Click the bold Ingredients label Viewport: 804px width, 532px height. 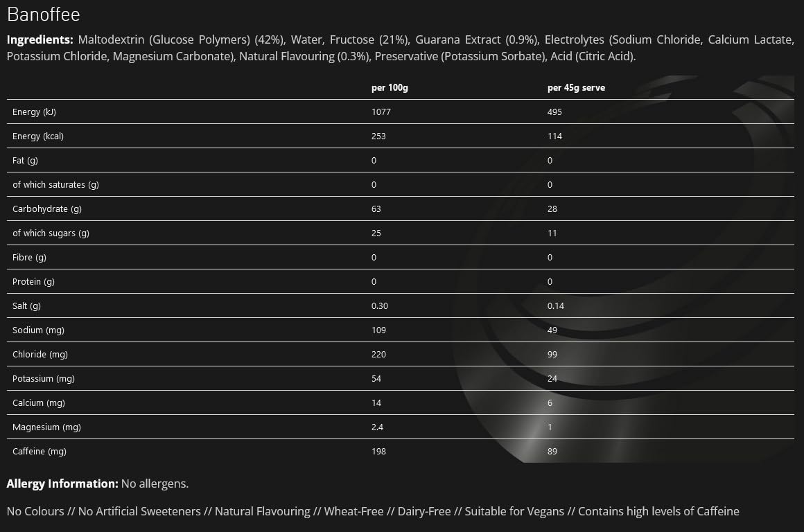coord(40,39)
